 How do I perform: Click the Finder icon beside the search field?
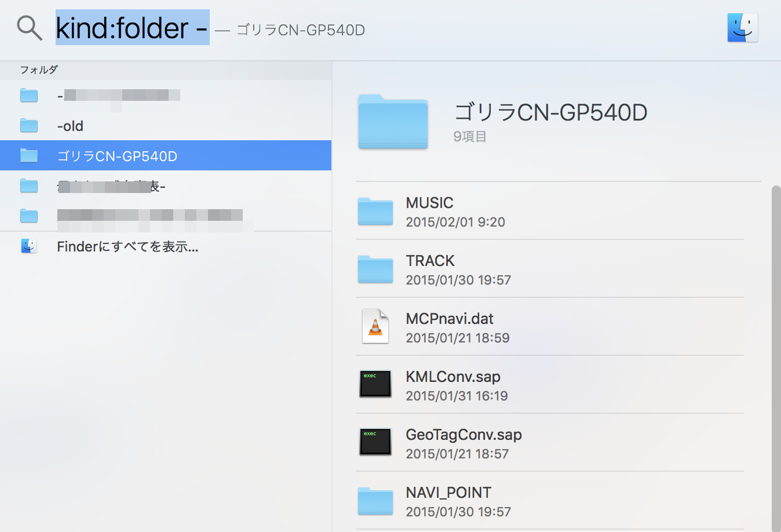click(742, 28)
